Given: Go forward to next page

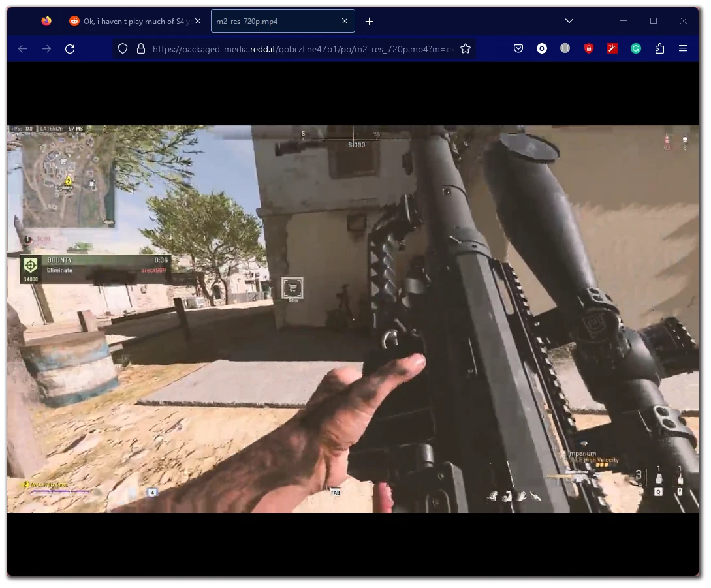Looking at the screenshot, I should tap(46, 48).
